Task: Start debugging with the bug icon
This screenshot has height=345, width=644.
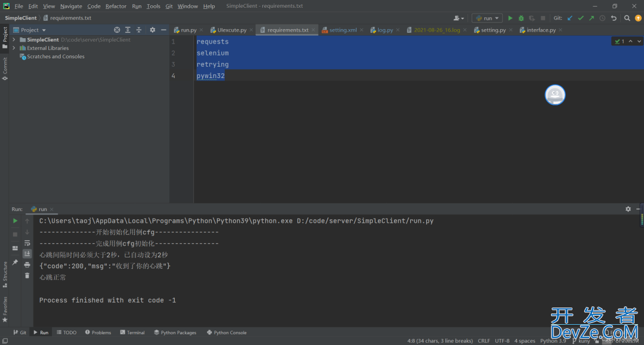Action: (x=521, y=18)
